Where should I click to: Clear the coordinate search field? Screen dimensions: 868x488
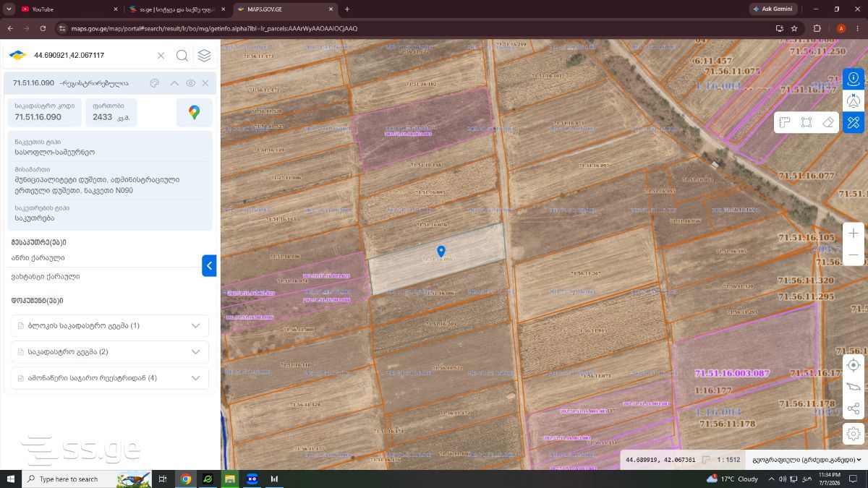(x=161, y=56)
